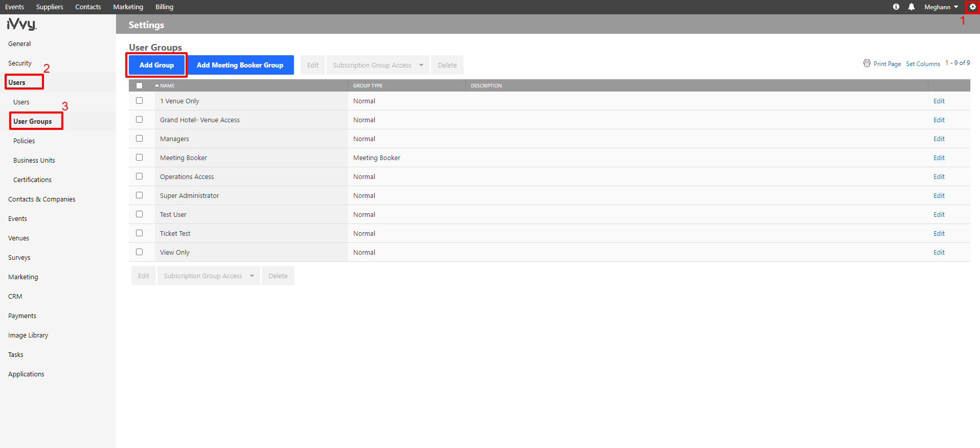The image size is (980, 448).
Task: Click the top Edit toolbar button
Action: click(x=313, y=65)
